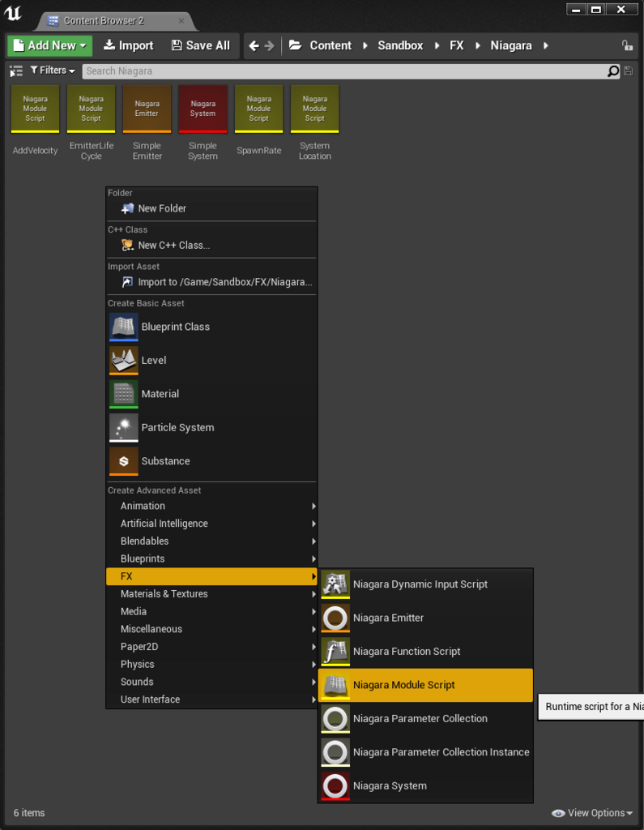Select FX in breadcrumb path
The width and height of the screenshot is (644, 830).
(x=457, y=45)
